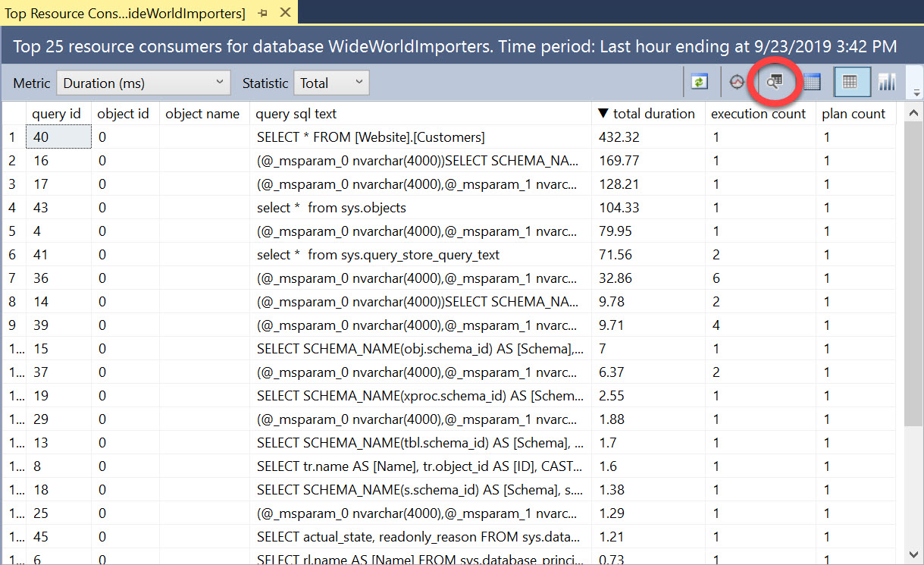Click the query sql text column header
The height and width of the screenshot is (565, 924).
coord(296,114)
